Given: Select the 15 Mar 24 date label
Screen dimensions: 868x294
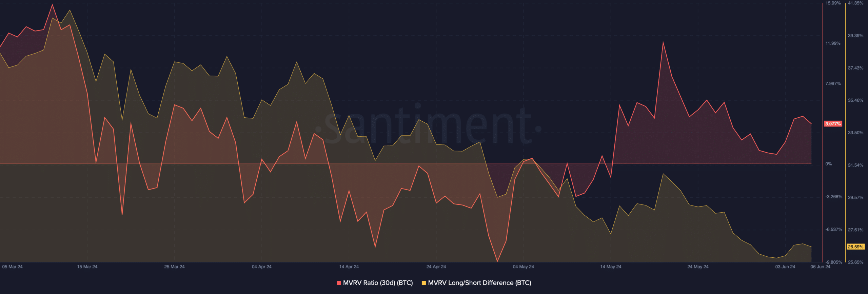Looking at the screenshot, I should (87, 267).
